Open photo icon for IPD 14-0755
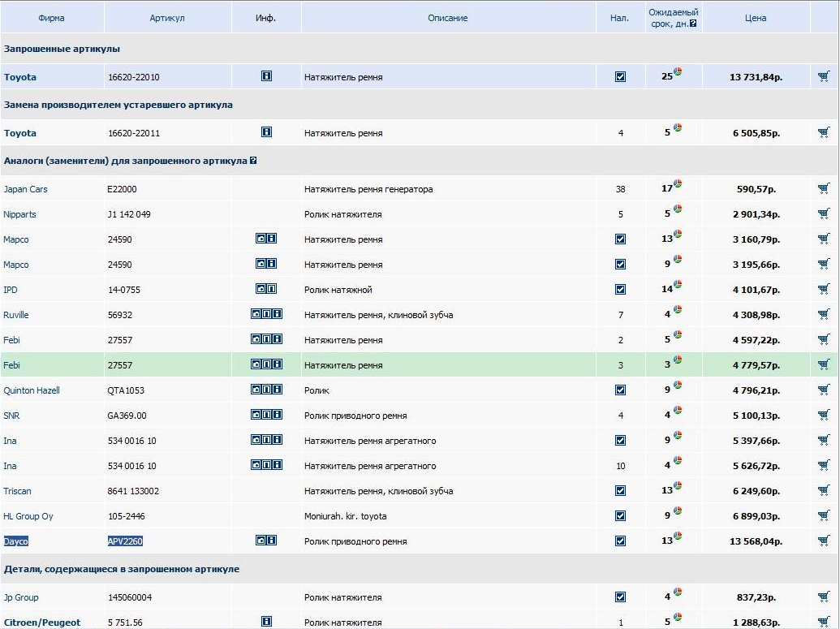 (261, 289)
